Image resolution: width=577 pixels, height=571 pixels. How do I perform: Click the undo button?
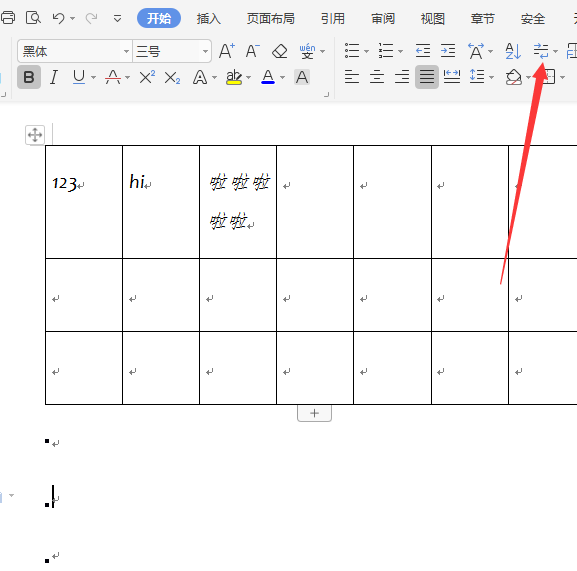coord(59,18)
